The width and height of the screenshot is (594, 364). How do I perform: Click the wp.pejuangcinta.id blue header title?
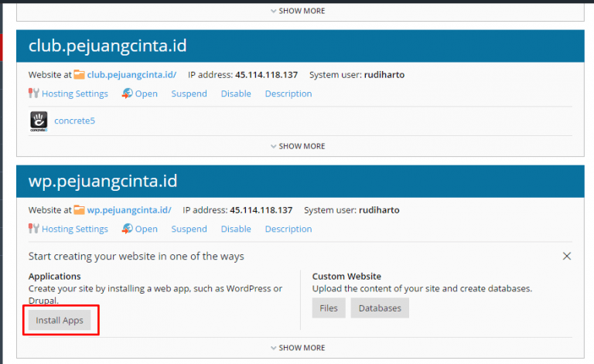click(x=103, y=182)
